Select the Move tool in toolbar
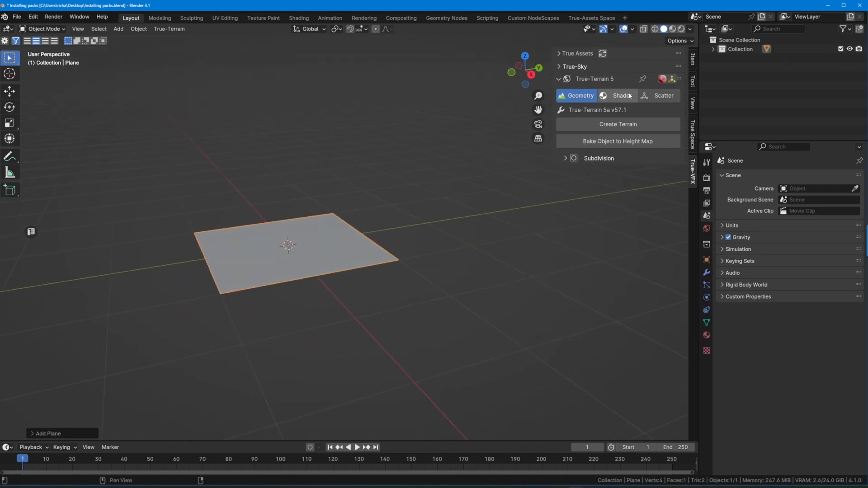This screenshot has height=488, width=868. pyautogui.click(x=9, y=91)
